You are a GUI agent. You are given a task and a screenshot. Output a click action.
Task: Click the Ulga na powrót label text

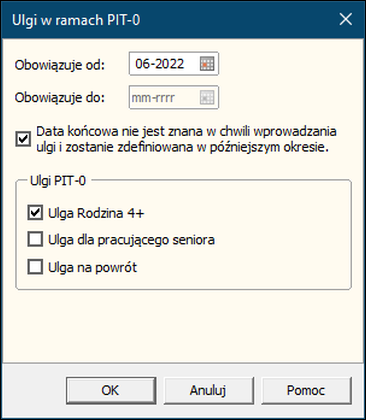92,267
